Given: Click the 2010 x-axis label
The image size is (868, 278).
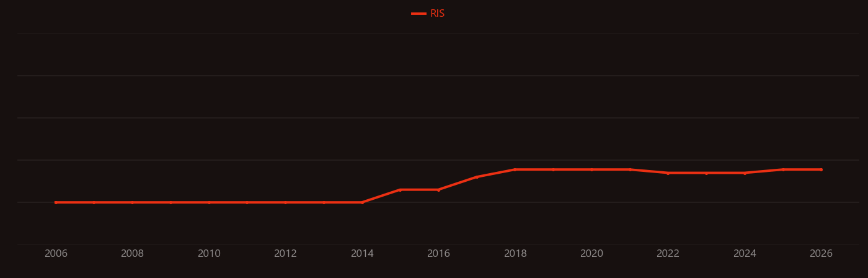Looking at the screenshot, I should point(209,254).
